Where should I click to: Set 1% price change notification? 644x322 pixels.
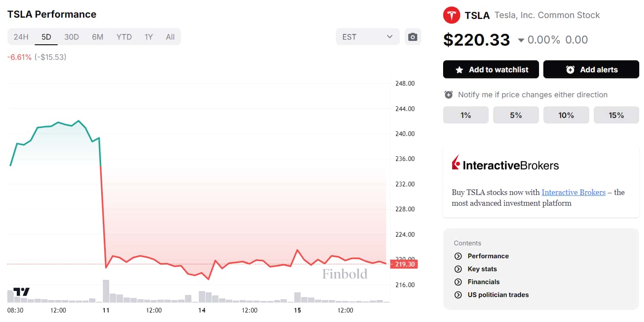tap(466, 115)
